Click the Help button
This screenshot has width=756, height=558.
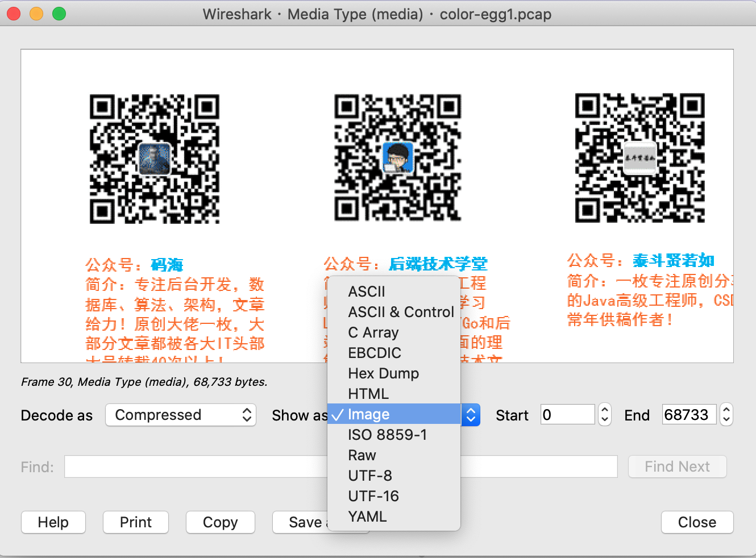tap(53, 522)
